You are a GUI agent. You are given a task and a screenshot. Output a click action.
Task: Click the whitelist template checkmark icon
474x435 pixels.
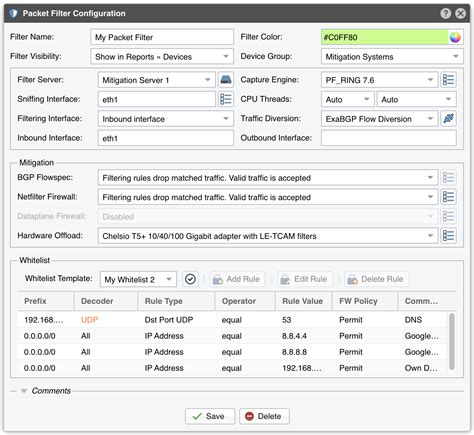coord(190,279)
